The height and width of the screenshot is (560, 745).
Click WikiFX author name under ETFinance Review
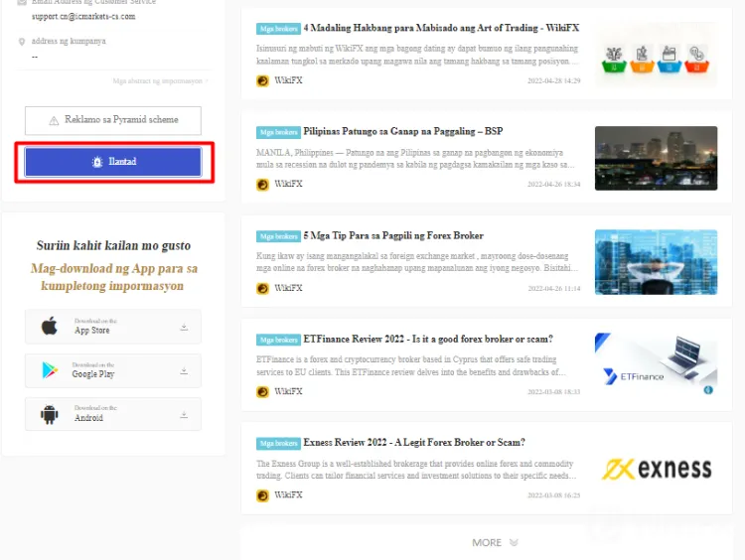coord(288,392)
